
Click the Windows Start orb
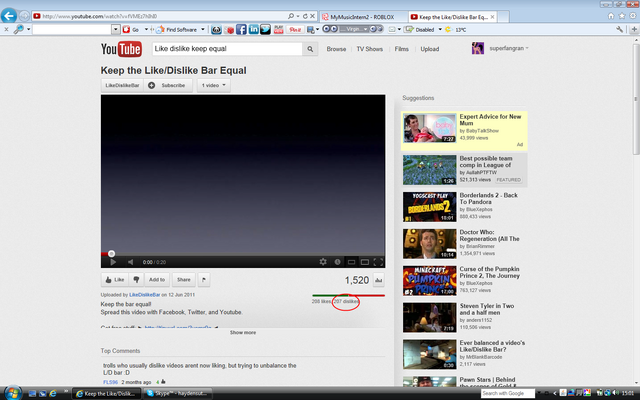[x=12, y=393]
